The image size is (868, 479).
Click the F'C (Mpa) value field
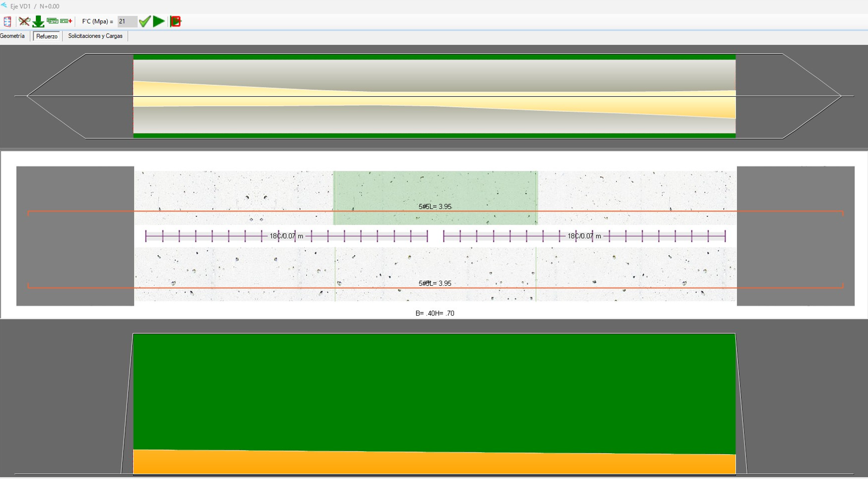(127, 22)
